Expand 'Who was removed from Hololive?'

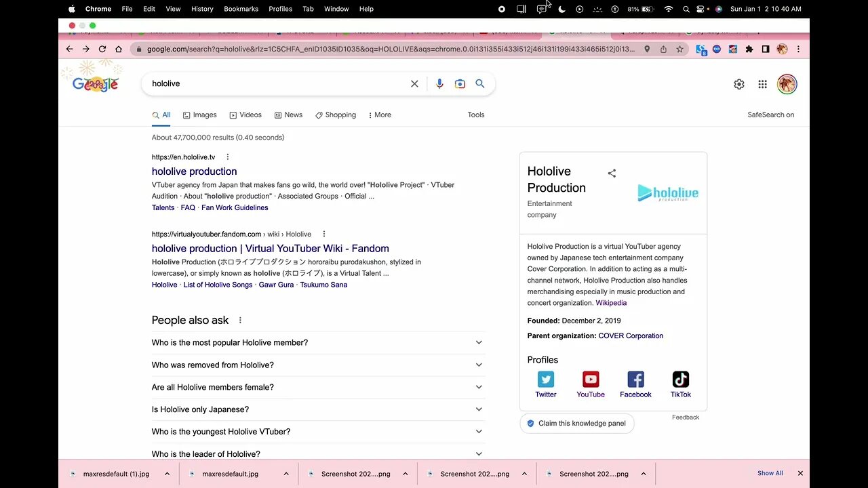(317, 365)
